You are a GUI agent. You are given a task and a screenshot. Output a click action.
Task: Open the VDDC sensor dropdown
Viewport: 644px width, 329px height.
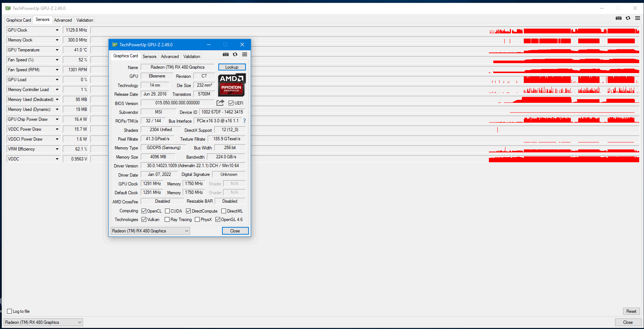pos(57,159)
